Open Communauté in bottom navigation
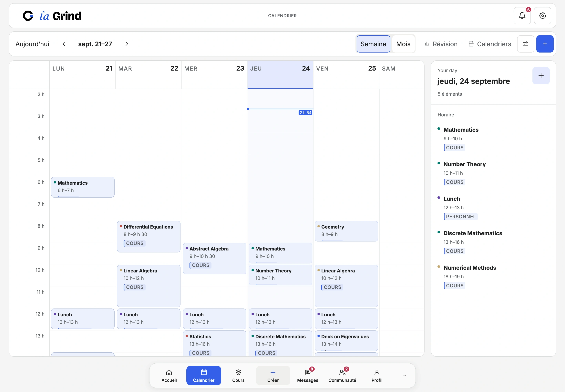The image size is (565, 392). tap(342, 376)
